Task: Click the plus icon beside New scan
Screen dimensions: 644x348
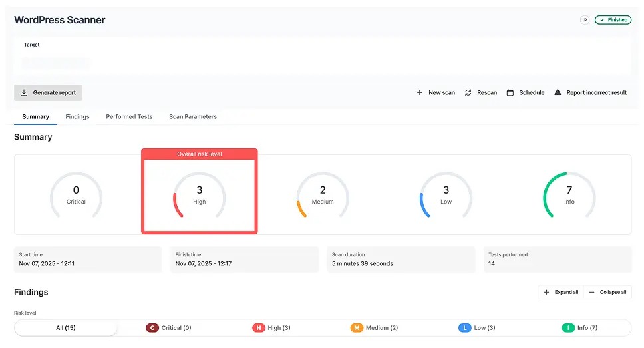Action: (419, 93)
